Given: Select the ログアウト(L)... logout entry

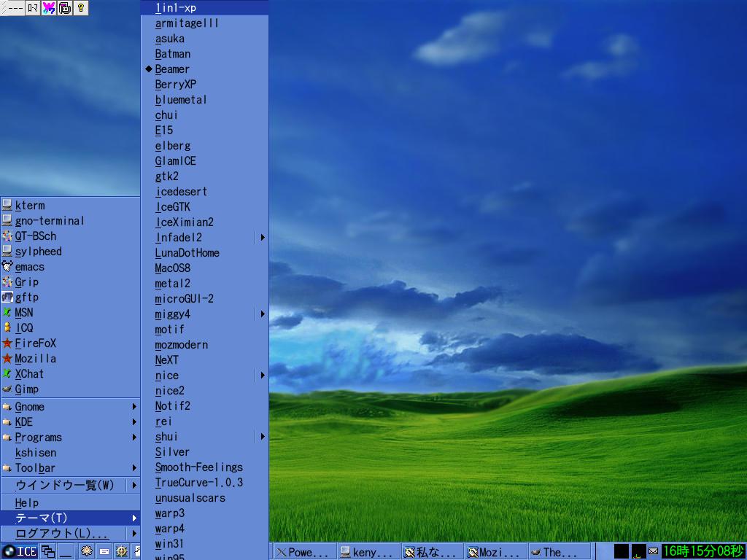Looking at the screenshot, I should 62,534.
